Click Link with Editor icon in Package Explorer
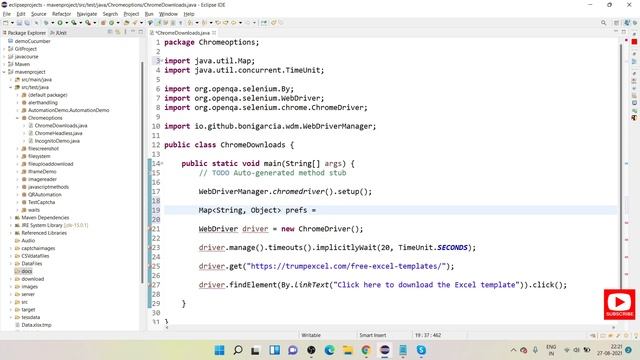 pyautogui.click(x=118, y=32)
